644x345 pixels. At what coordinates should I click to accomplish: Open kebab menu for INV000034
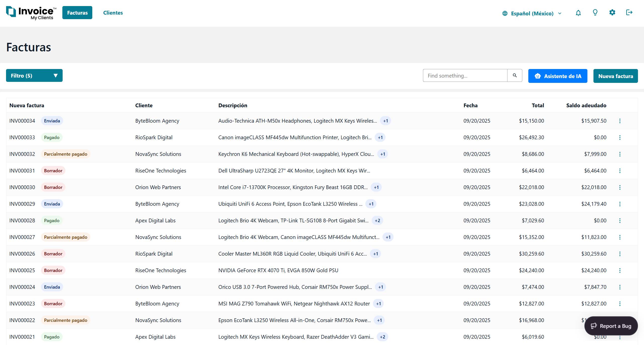click(x=620, y=121)
